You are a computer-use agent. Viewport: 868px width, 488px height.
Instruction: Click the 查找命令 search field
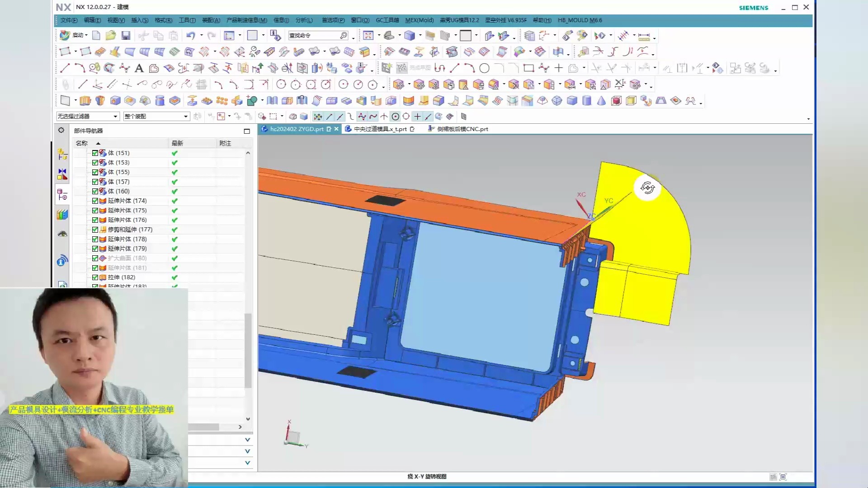pyautogui.click(x=313, y=35)
